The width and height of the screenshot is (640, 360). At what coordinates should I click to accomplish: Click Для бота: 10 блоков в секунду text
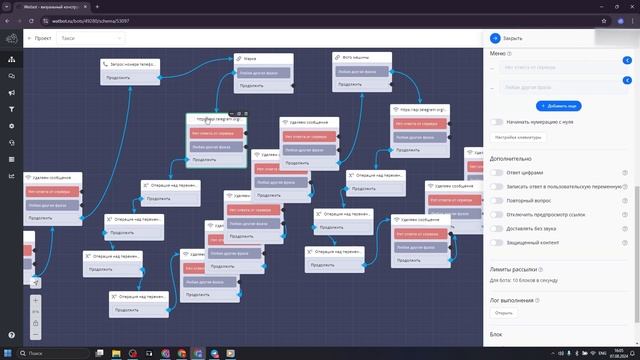(524, 280)
